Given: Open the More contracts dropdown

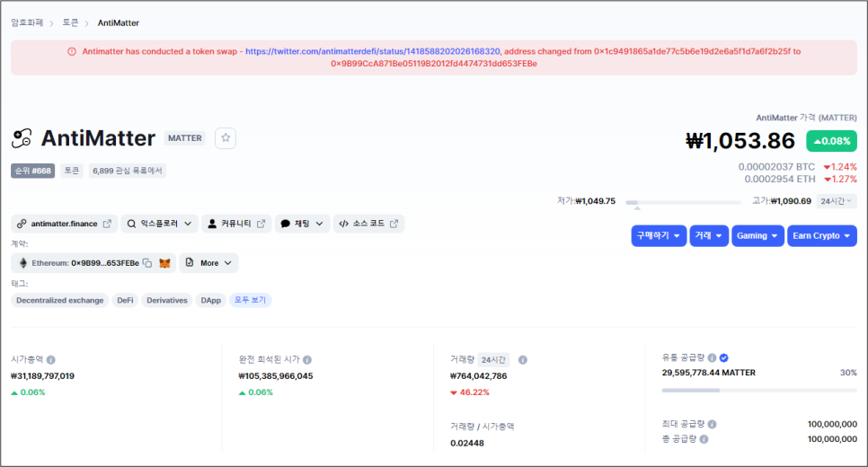Looking at the screenshot, I should click(x=208, y=263).
